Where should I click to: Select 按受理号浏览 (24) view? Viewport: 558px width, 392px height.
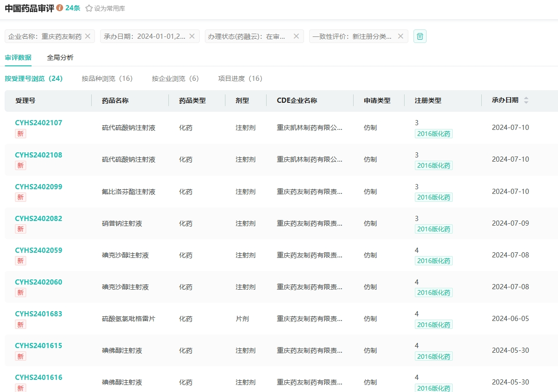tap(34, 78)
